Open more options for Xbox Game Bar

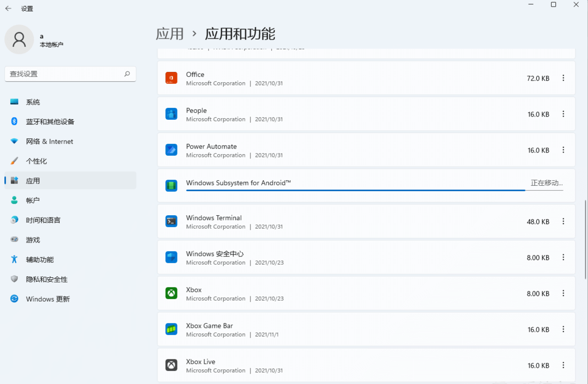pyautogui.click(x=563, y=329)
